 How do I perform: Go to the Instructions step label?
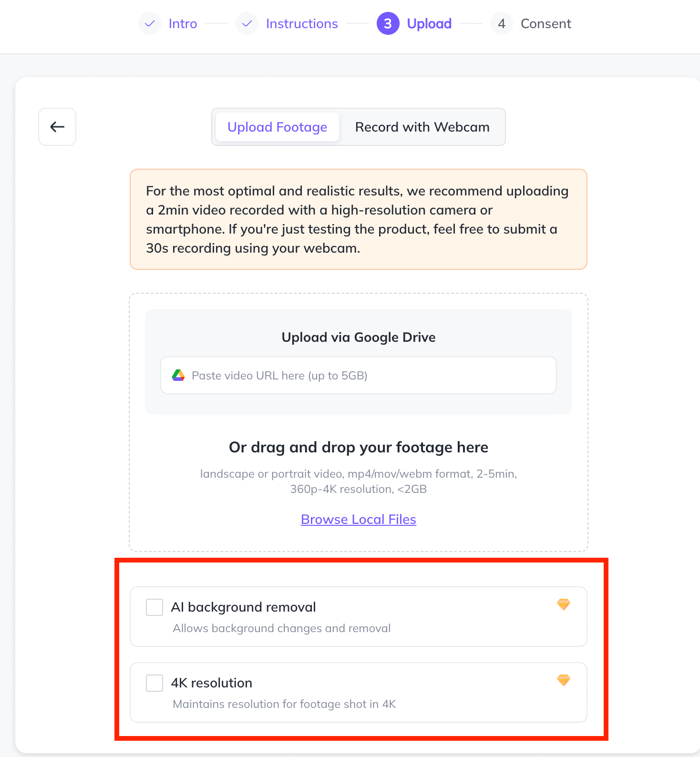[x=302, y=24]
